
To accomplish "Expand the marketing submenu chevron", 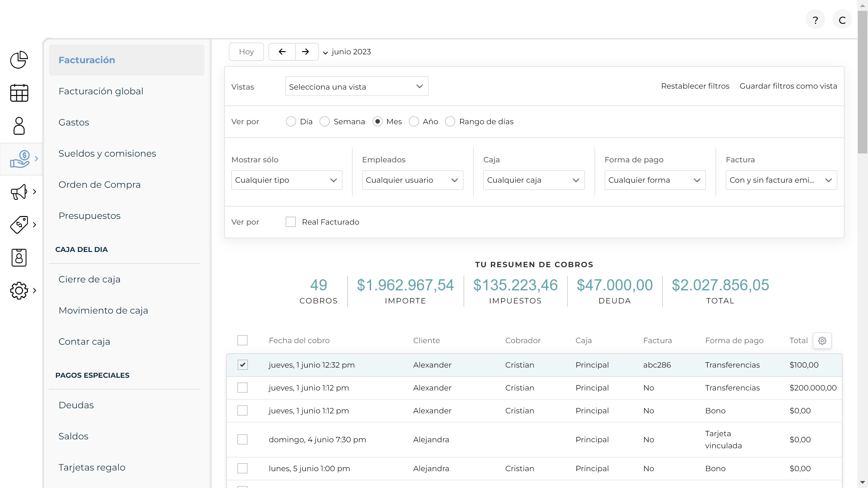I will point(34,192).
